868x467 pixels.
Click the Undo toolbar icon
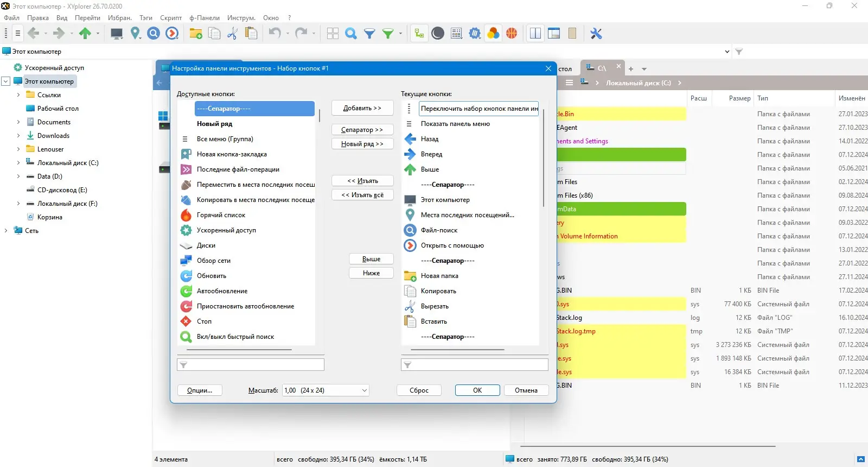click(x=275, y=34)
